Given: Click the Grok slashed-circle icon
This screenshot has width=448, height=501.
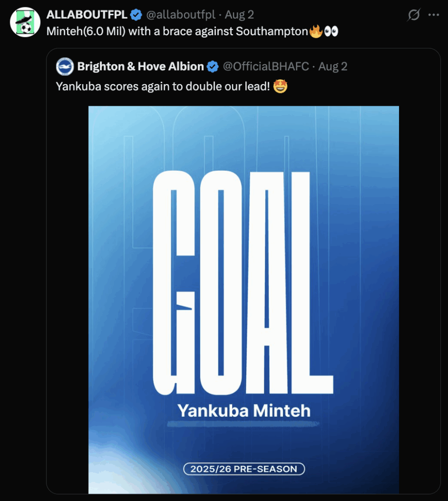Looking at the screenshot, I should click(414, 15).
